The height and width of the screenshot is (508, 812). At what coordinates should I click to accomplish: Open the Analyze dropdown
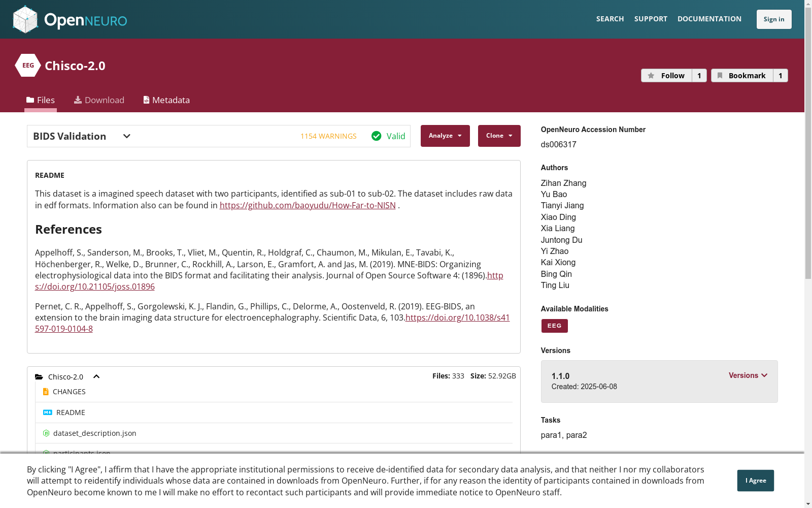pos(445,136)
